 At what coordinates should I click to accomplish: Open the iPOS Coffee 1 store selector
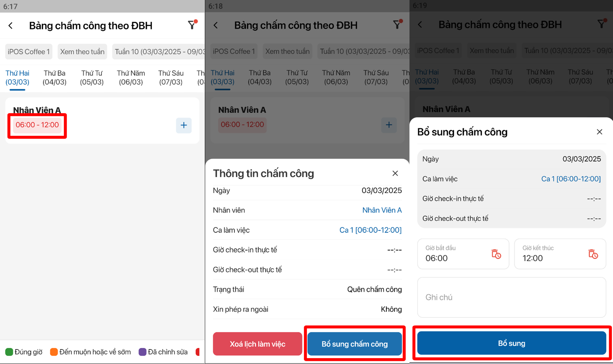click(x=29, y=52)
